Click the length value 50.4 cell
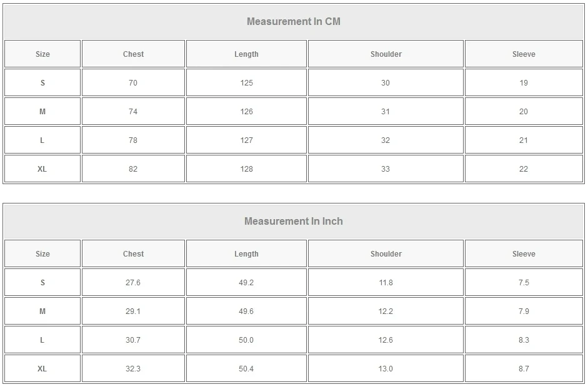 [x=246, y=369]
